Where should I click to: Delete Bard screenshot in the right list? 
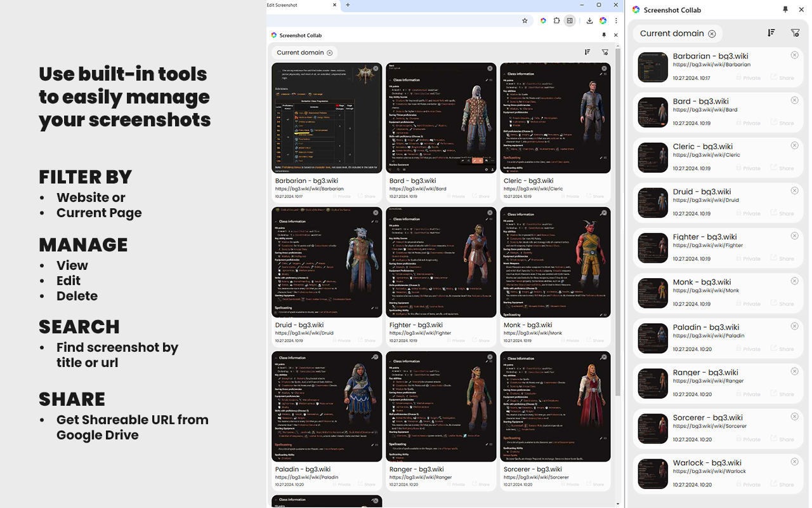point(795,100)
